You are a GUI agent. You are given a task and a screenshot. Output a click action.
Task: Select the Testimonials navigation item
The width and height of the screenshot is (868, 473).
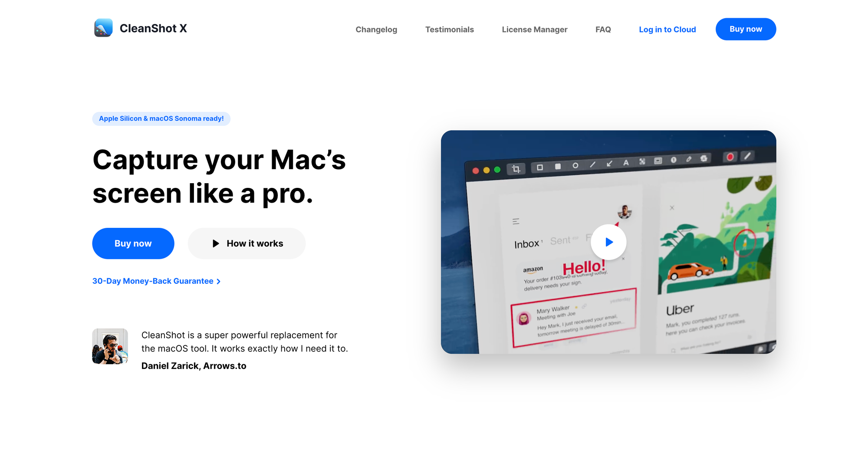tap(450, 29)
